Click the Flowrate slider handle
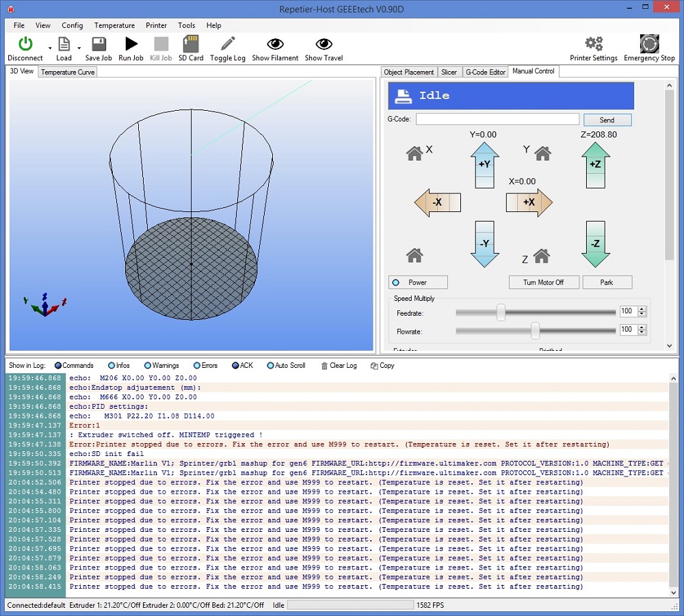 point(535,331)
